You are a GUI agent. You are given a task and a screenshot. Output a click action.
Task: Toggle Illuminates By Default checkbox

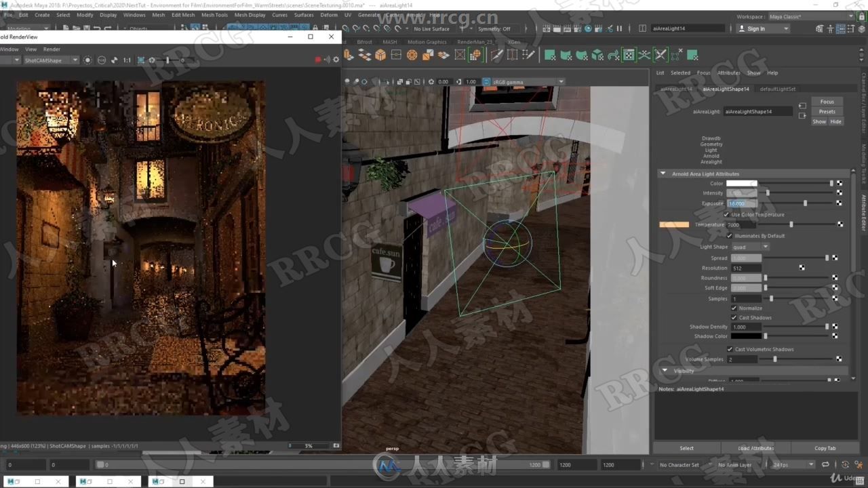click(x=730, y=236)
